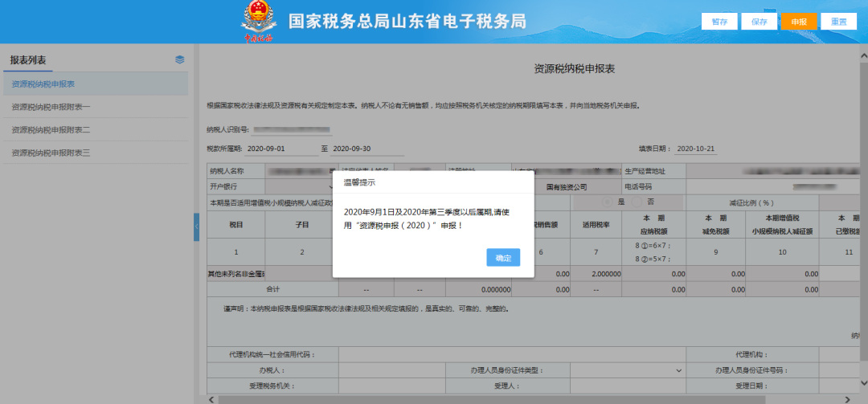Click the 温馨提示 dialog title
868x404 pixels.
pyautogui.click(x=359, y=182)
